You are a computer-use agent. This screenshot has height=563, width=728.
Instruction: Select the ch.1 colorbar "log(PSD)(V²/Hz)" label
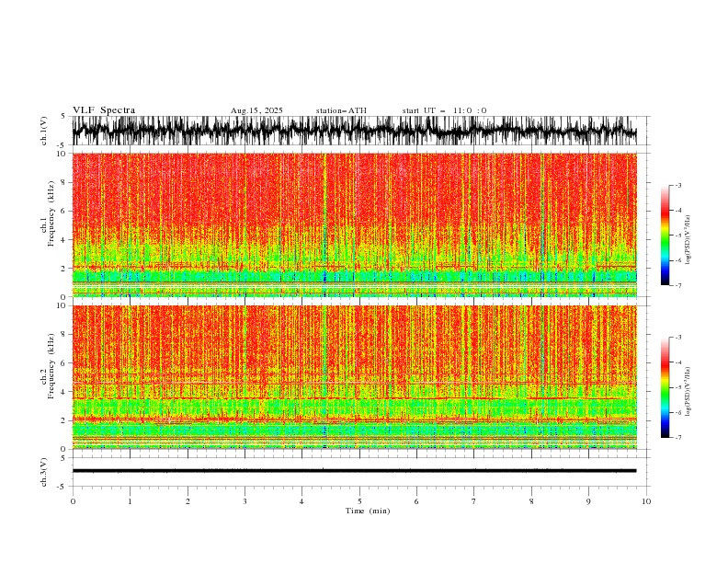pos(688,240)
